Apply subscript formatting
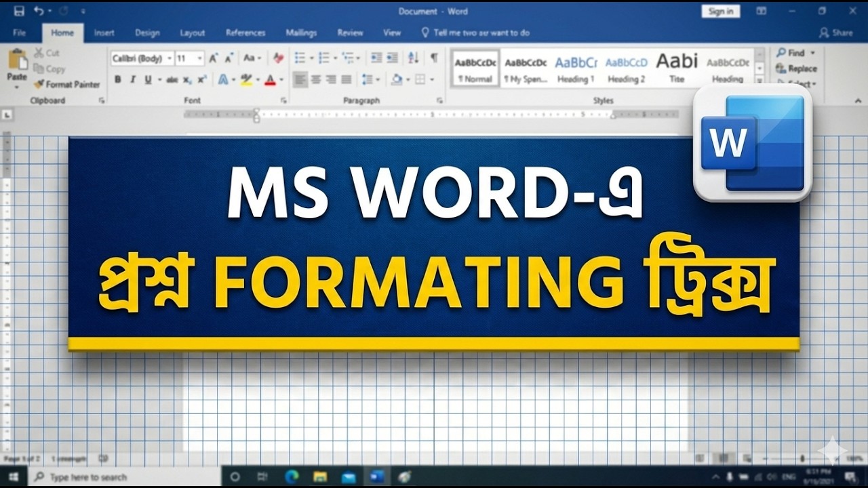Image resolution: width=868 pixels, height=488 pixels. coord(187,80)
